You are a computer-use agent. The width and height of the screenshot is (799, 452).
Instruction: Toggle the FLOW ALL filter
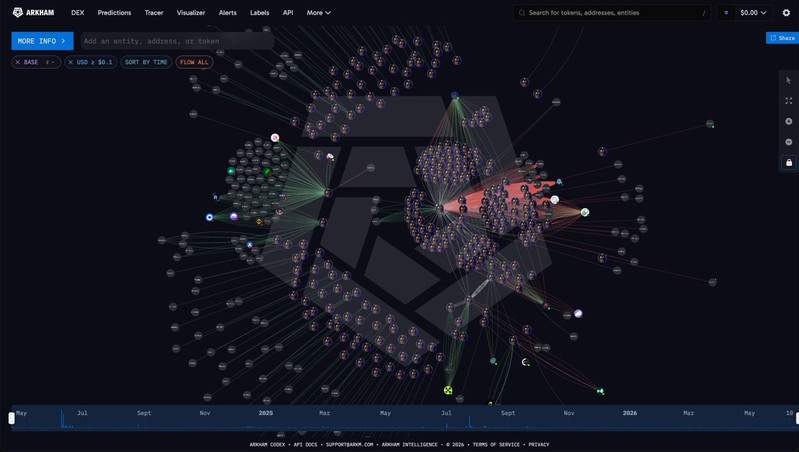(194, 62)
